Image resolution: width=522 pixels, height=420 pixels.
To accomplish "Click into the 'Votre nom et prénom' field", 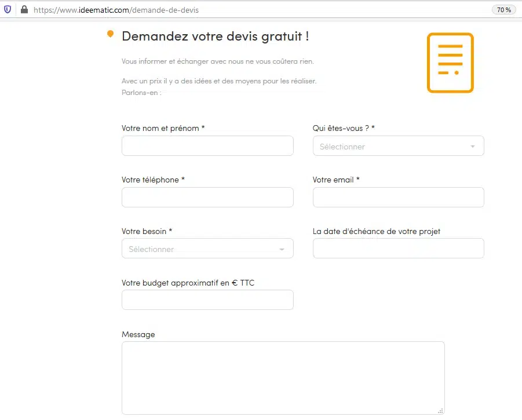I will (x=207, y=146).
